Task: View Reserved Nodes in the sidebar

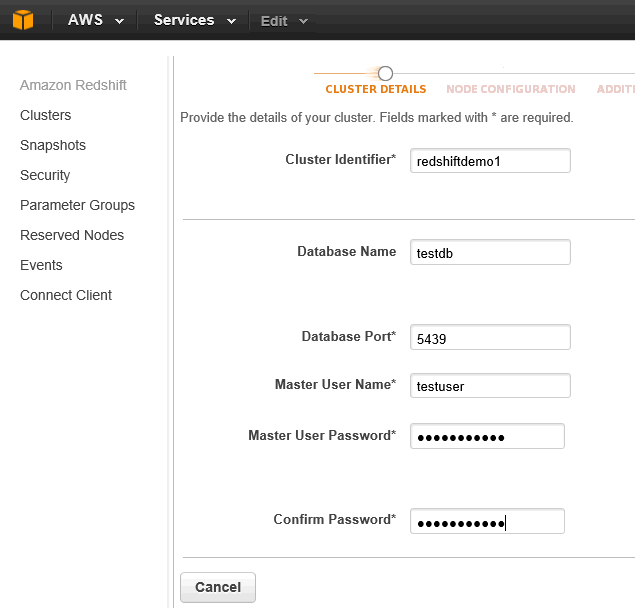Action: click(x=72, y=235)
